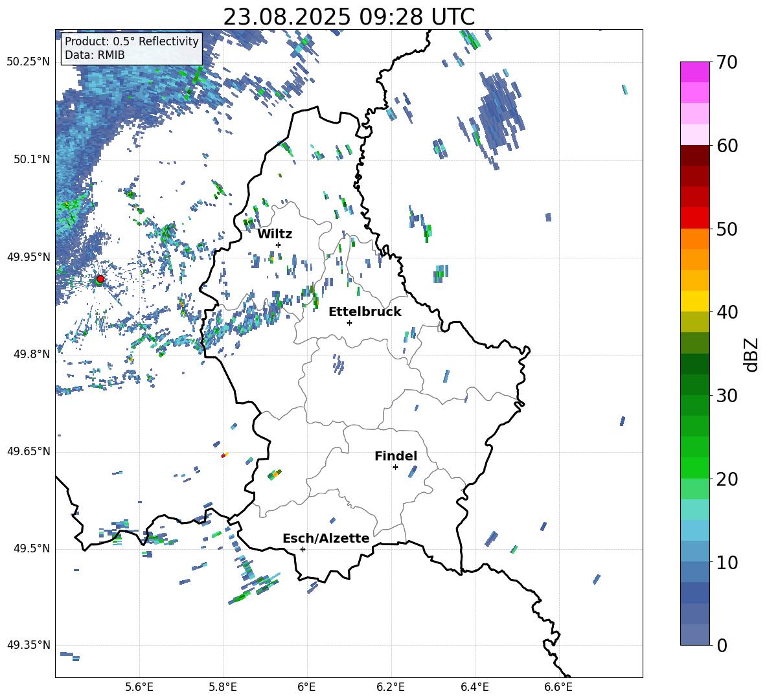Click the 60 colorbar tick label
767x700 pixels.
point(726,146)
